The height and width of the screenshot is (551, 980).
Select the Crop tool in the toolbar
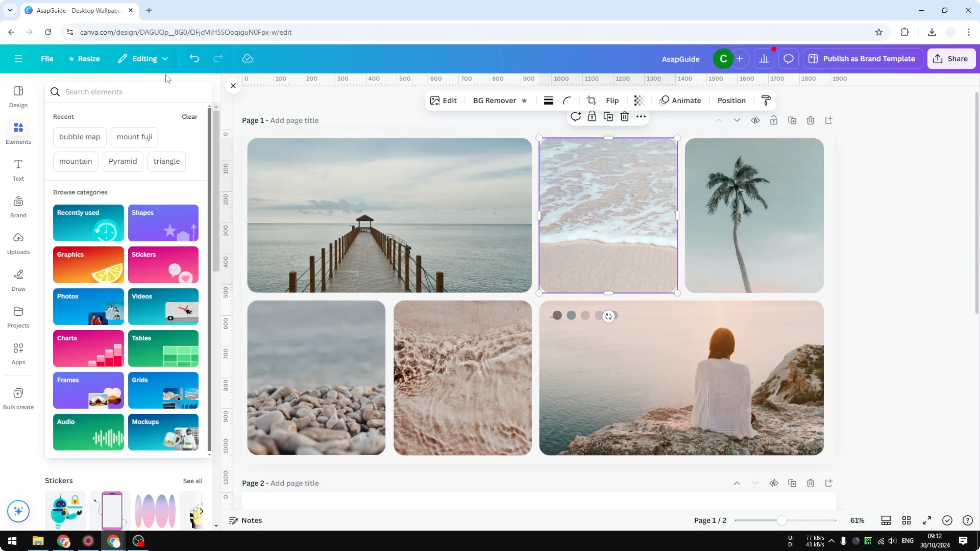pos(591,100)
